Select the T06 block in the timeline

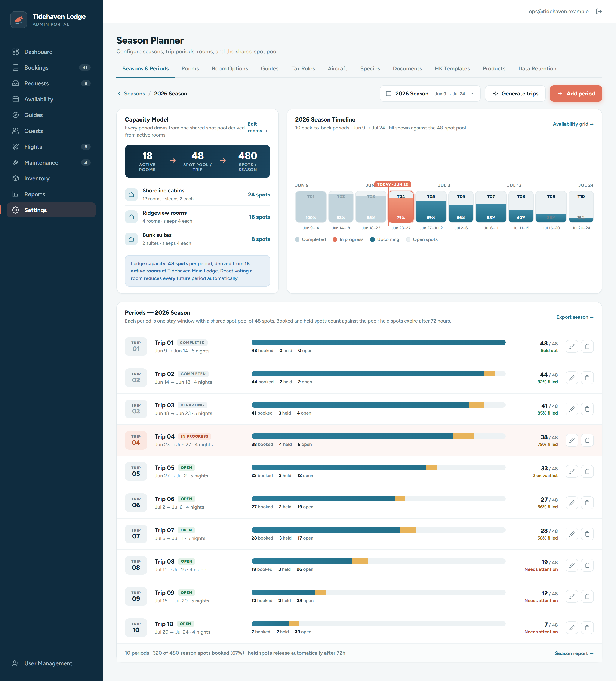[x=461, y=207]
